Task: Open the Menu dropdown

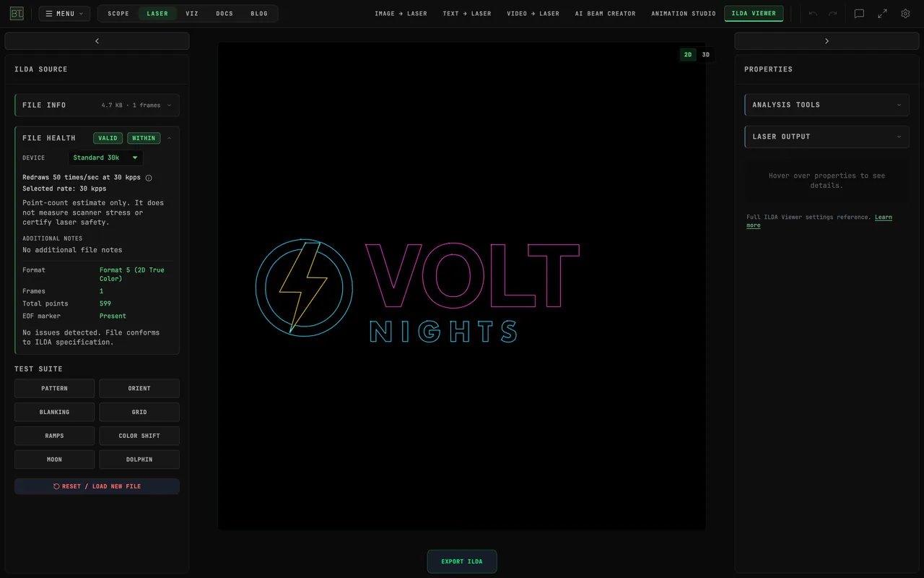Action: (64, 14)
